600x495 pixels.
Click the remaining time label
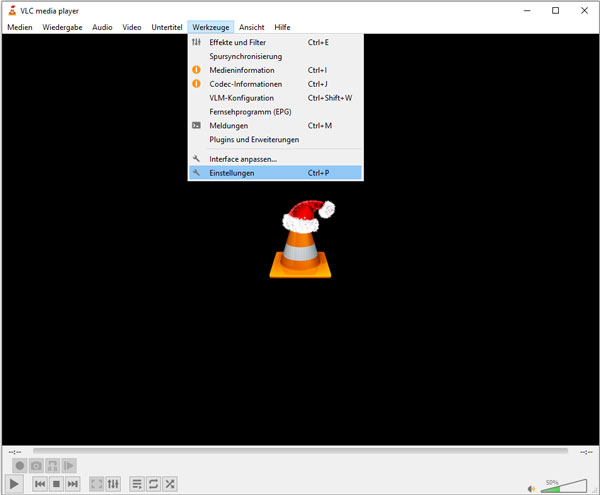586,452
